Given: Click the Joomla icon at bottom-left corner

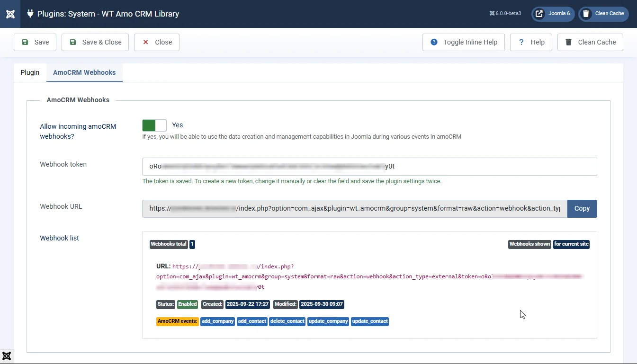Looking at the screenshot, I should [7, 356].
